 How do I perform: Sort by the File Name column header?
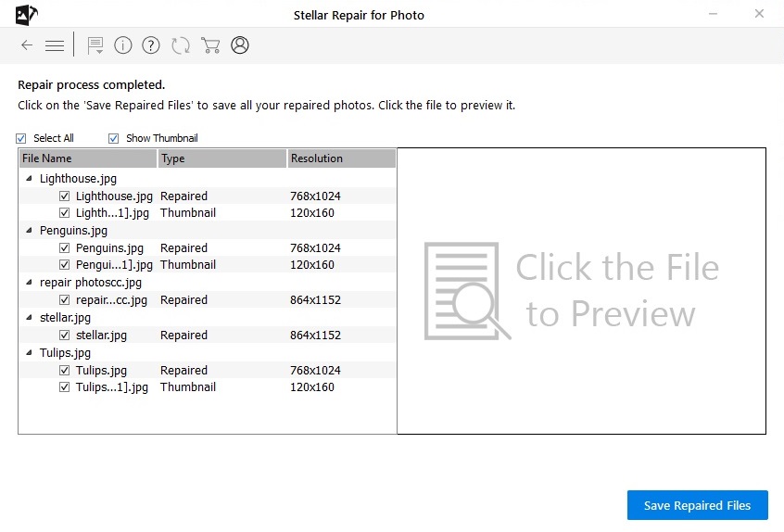pos(88,158)
